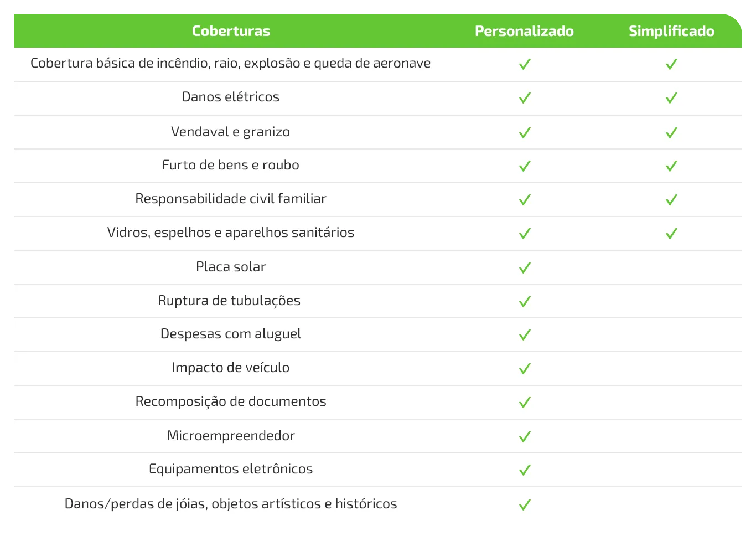756x536 pixels.
Task: Click Simplificado checkmark for Vidros, espelhos row
Action: 671,233
